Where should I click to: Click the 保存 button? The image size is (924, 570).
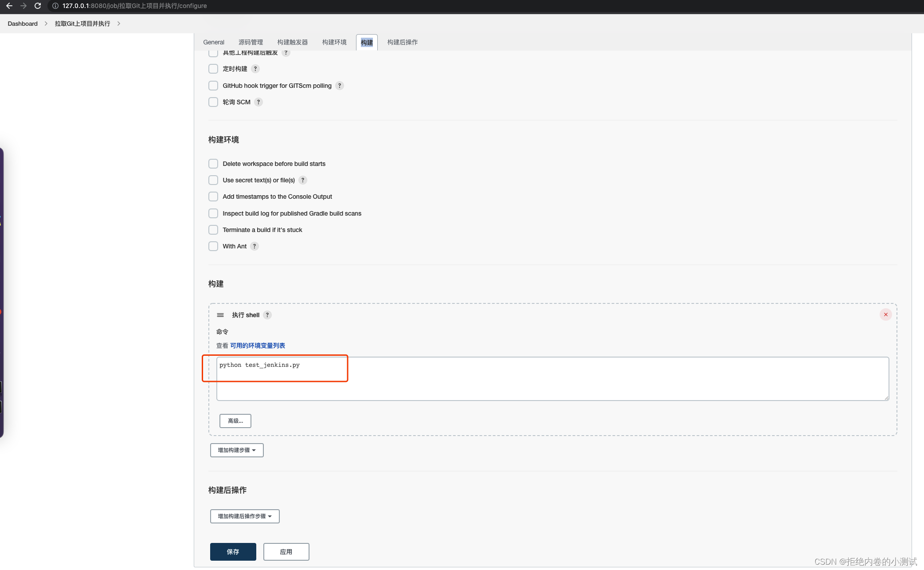coord(233,552)
